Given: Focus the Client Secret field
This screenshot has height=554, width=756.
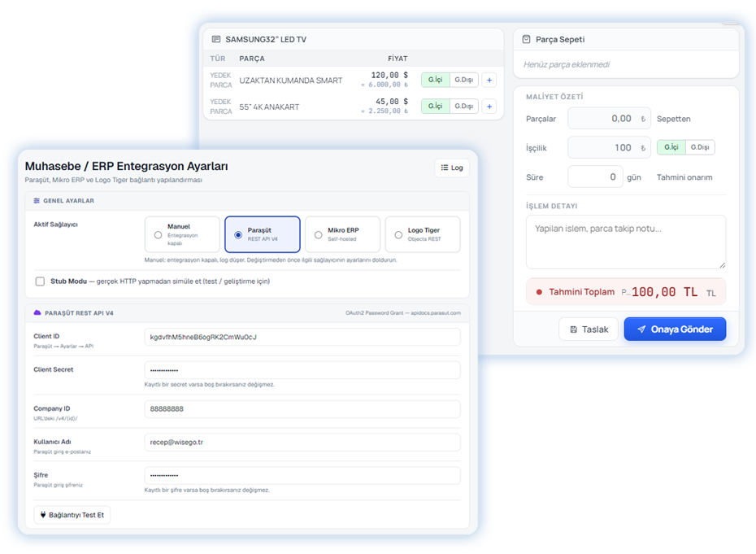Looking at the screenshot, I should (x=302, y=370).
